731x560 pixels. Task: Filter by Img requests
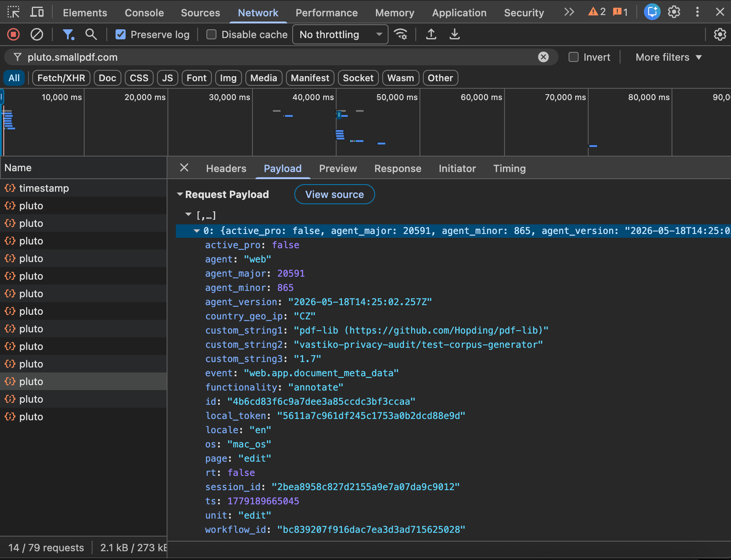point(228,78)
